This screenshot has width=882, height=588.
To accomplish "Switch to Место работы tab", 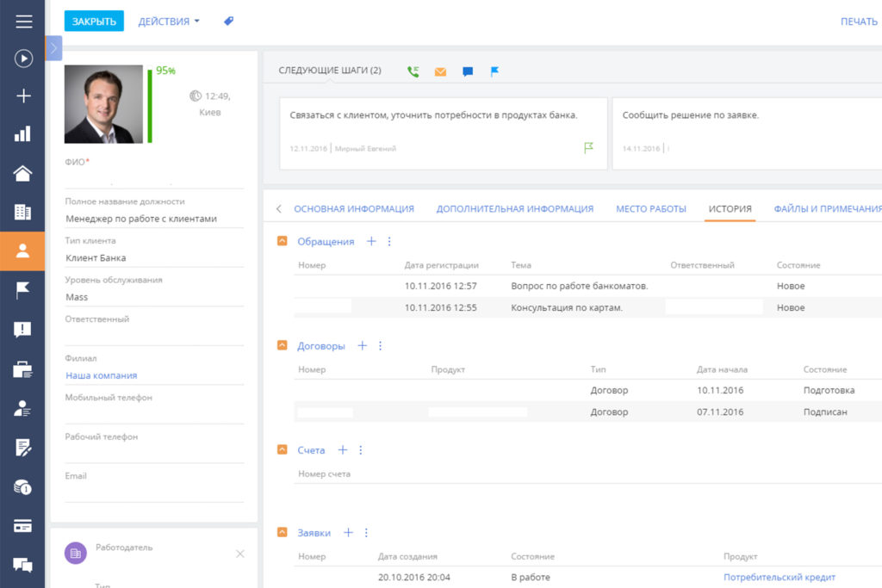I will tap(650, 209).
